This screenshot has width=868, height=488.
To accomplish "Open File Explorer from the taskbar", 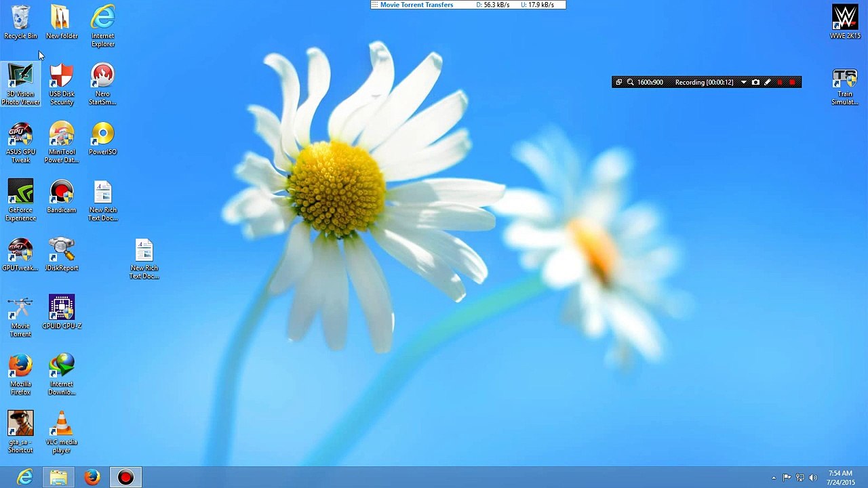I will [58, 477].
